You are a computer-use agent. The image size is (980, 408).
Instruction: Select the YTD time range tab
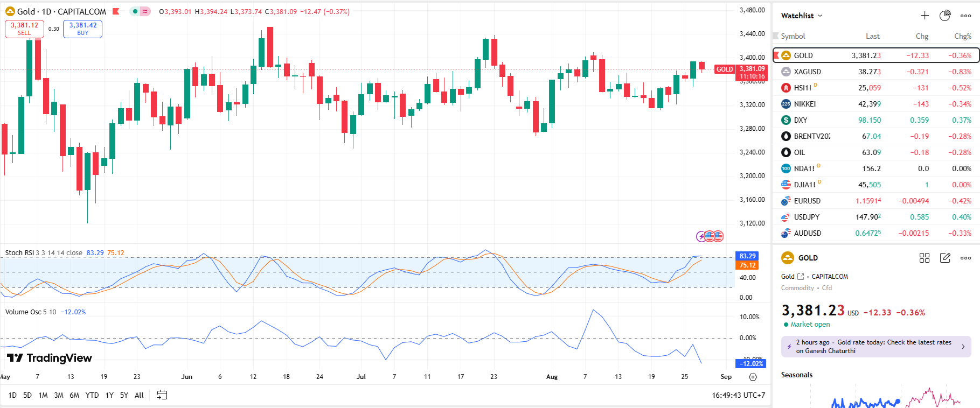tap(92, 395)
